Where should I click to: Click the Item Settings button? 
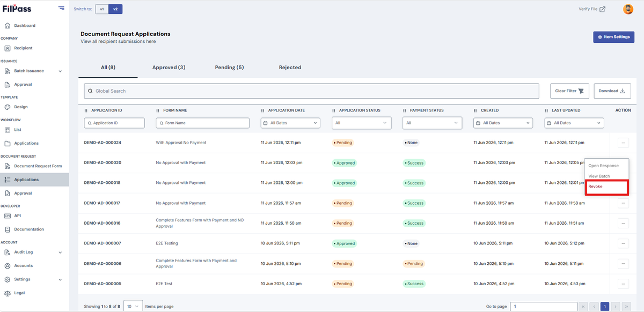[x=614, y=37]
